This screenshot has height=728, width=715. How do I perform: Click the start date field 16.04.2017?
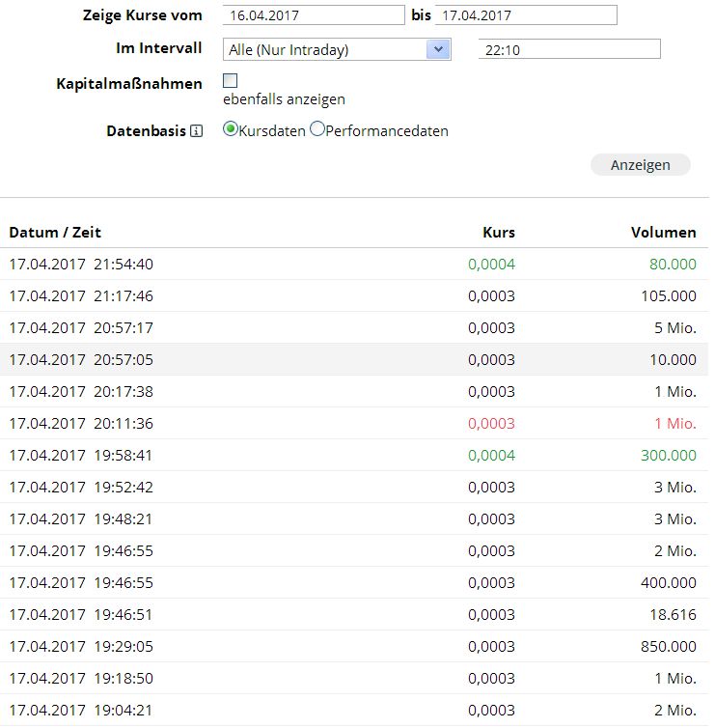click(x=314, y=15)
